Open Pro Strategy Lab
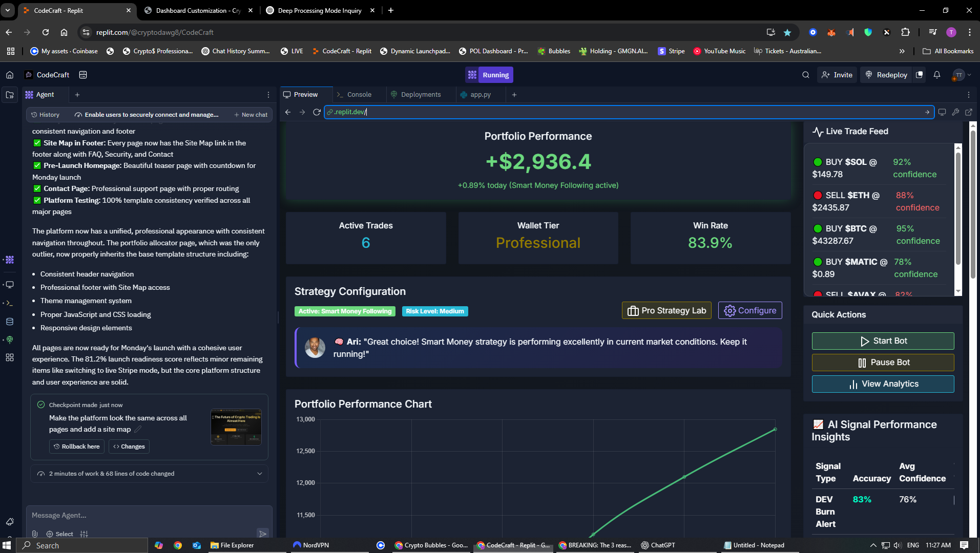Image resolution: width=980 pixels, height=553 pixels. tap(666, 310)
